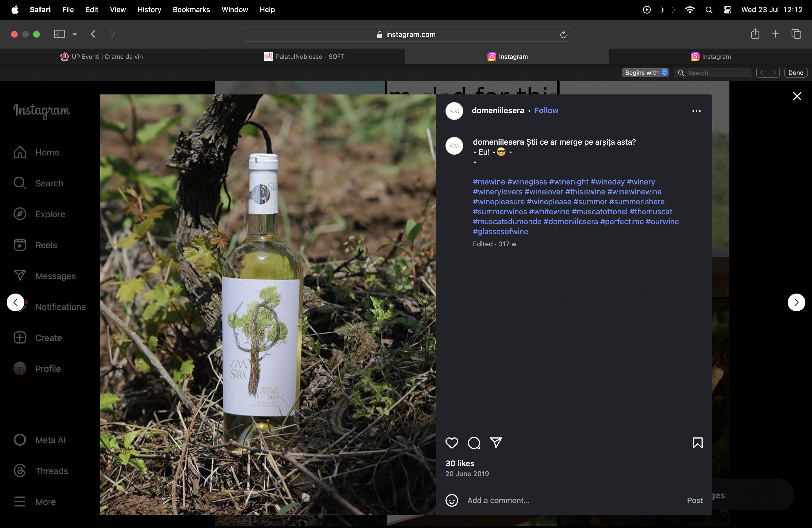Like the post with the heart icon
The width and height of the screenshot is (812, 528).
(x=451, y=443)
